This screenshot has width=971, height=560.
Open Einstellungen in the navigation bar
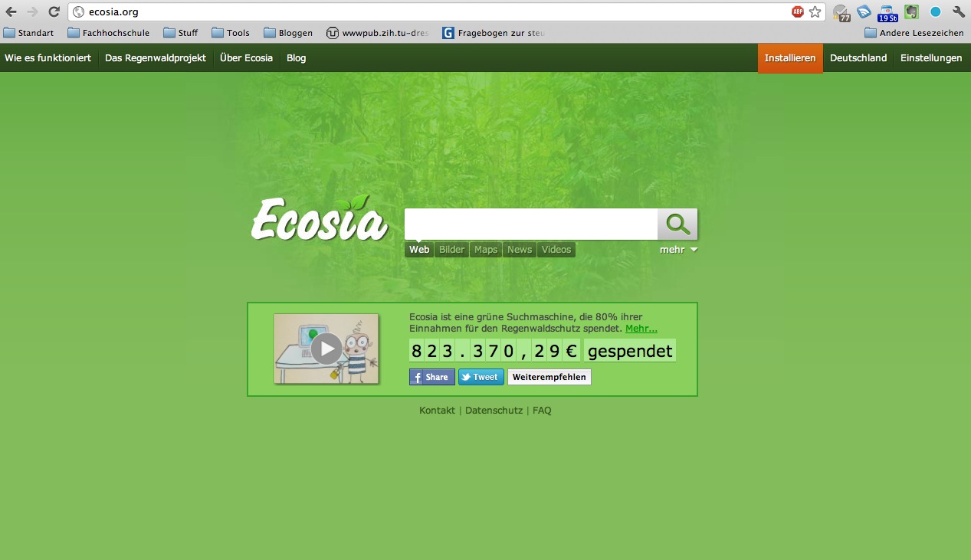click(931, 58)
